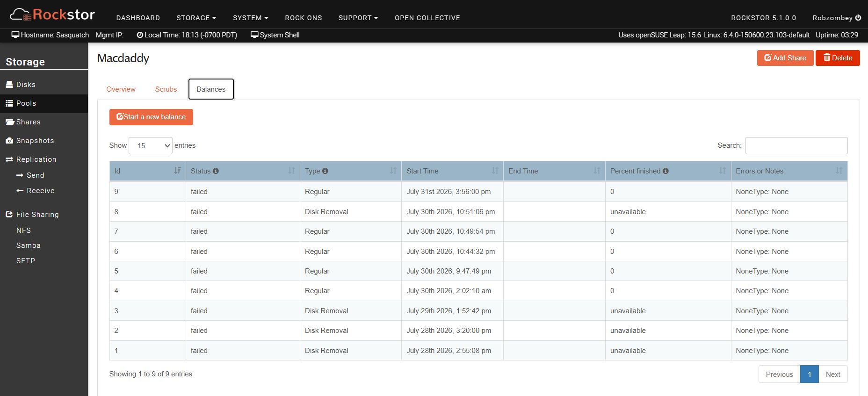Image resolution: width=868 pixels, height=396 pixels.
Task: Open NFS under File Sharing
Action: click(x=23, y=230)
